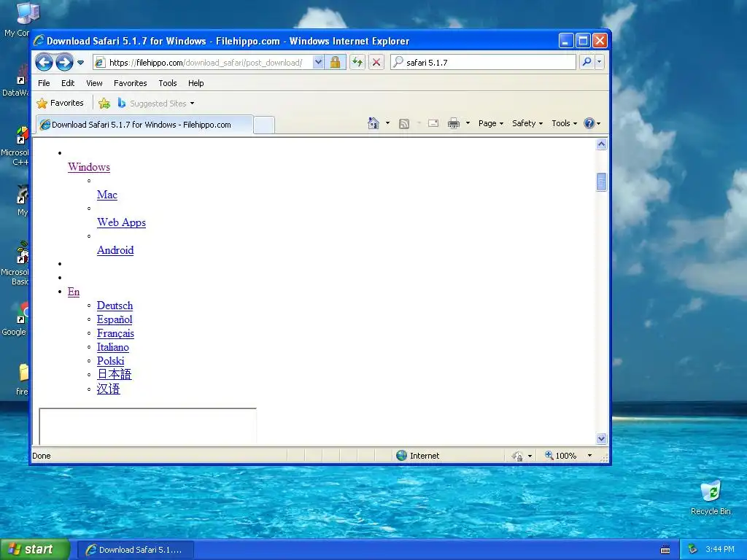Click the search box containing safari 5.1.7
The height and width of the screenshot is (560, 747).
tap(483, 63)
